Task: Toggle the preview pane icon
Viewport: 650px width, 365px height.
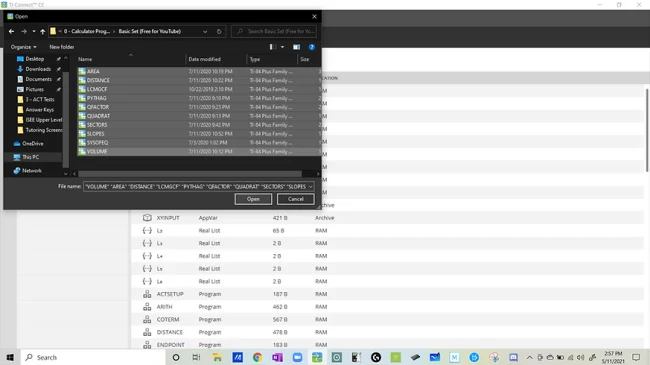Action: coord(296,47)
